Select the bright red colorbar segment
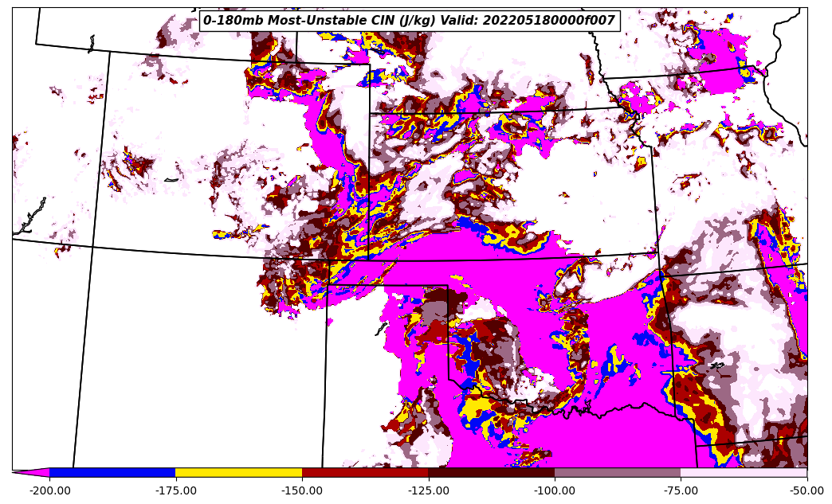The height and width of the screenshot is (504, 832). point(365,472)
